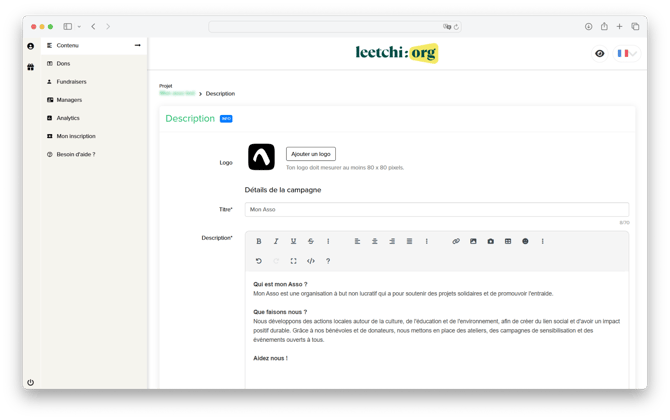The height and width of the screenshot is (420, 670).
Task: Open the emoticons picker icon
Action: 525,241
